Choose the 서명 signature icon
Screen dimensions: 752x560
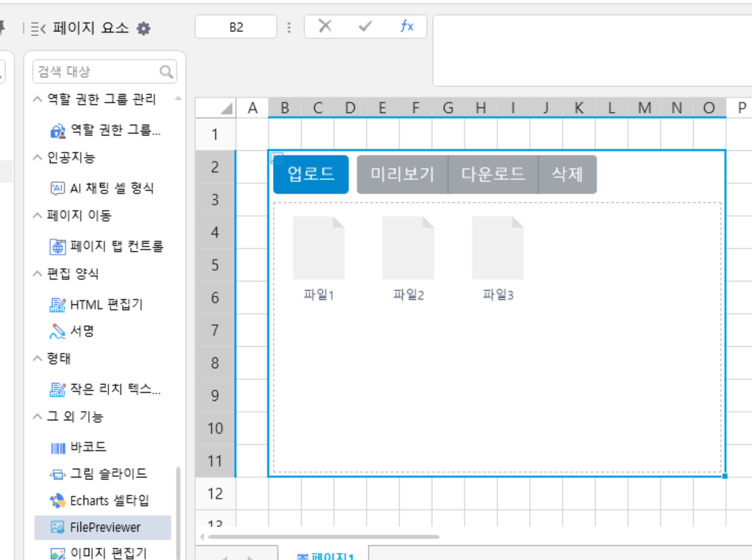pos(58,331)
